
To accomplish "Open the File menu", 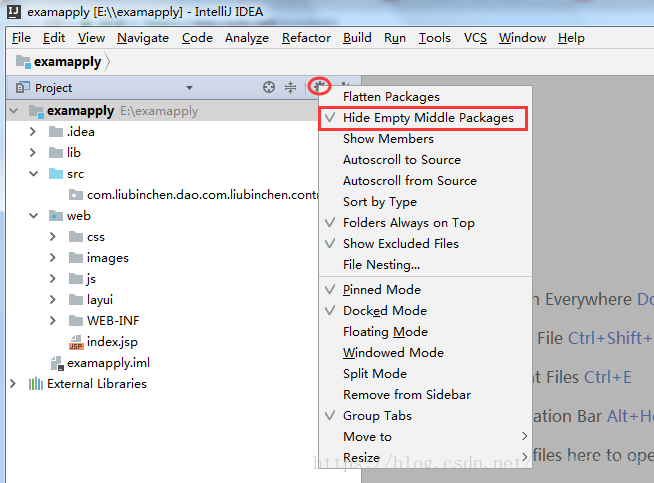I will pyautogui.click(x=21, y=38).
